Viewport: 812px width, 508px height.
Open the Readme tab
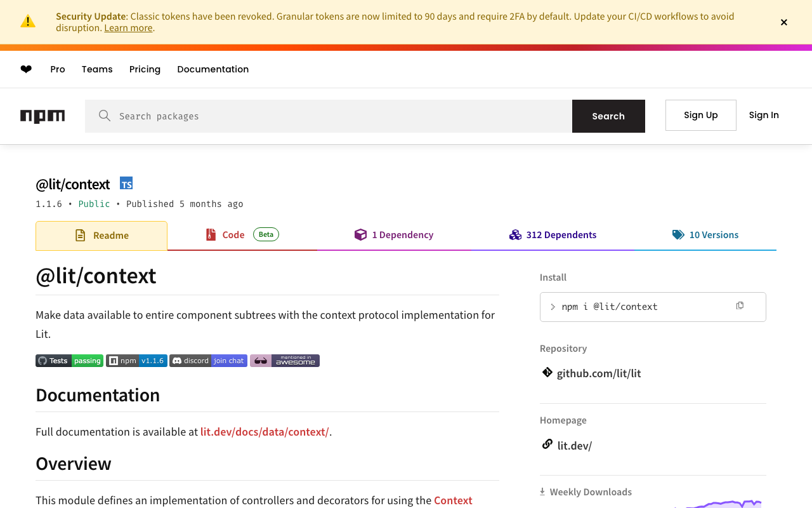101,236
